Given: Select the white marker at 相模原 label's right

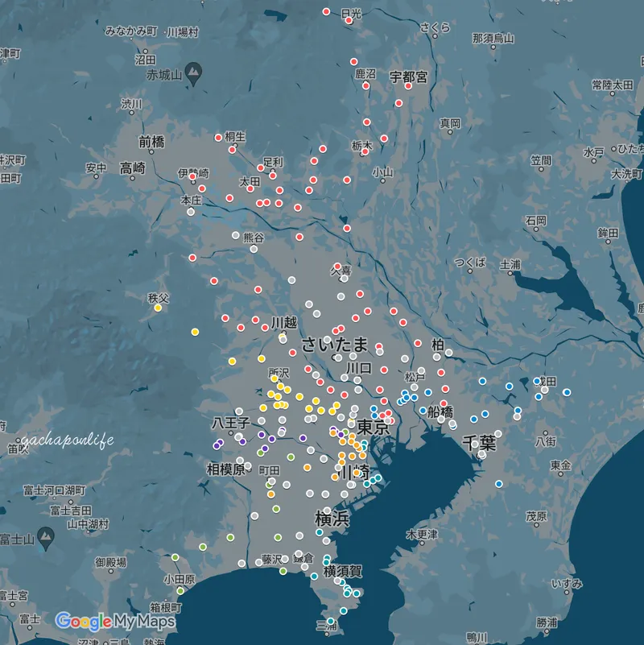Looking at the screenshot, I should click(x=248, y=466).
